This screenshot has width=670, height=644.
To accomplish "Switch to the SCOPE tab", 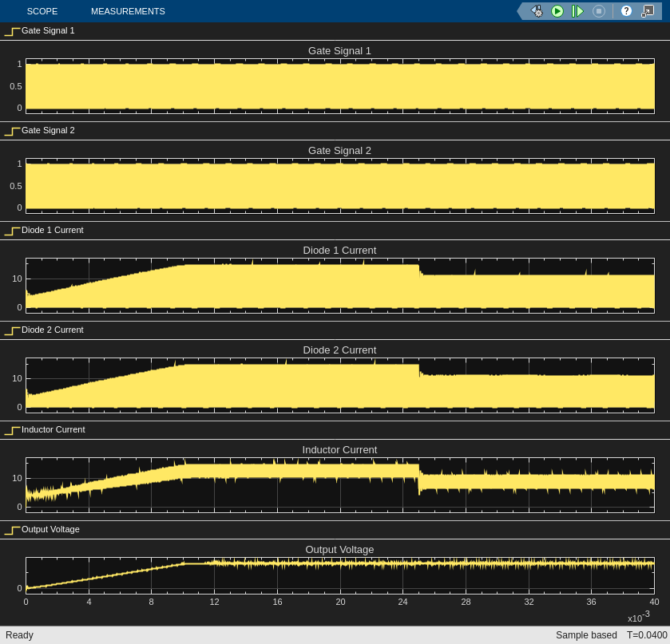I will [x=42, y=11].
